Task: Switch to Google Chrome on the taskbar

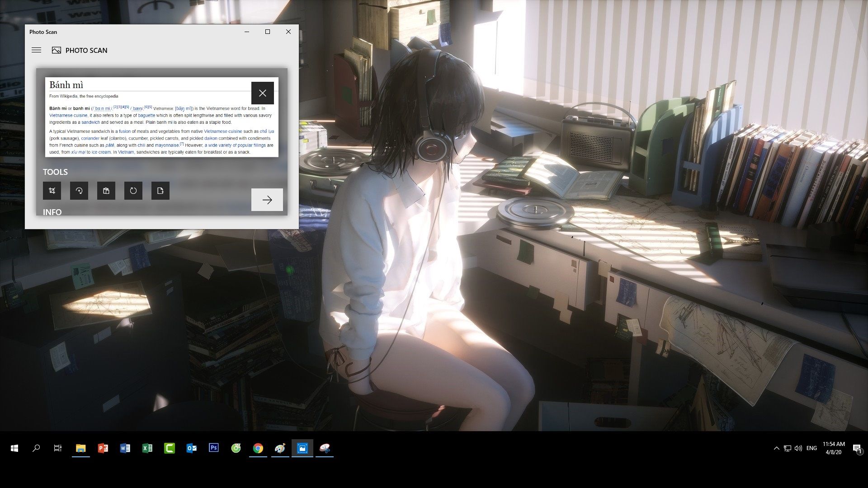Action: point(258,448)
